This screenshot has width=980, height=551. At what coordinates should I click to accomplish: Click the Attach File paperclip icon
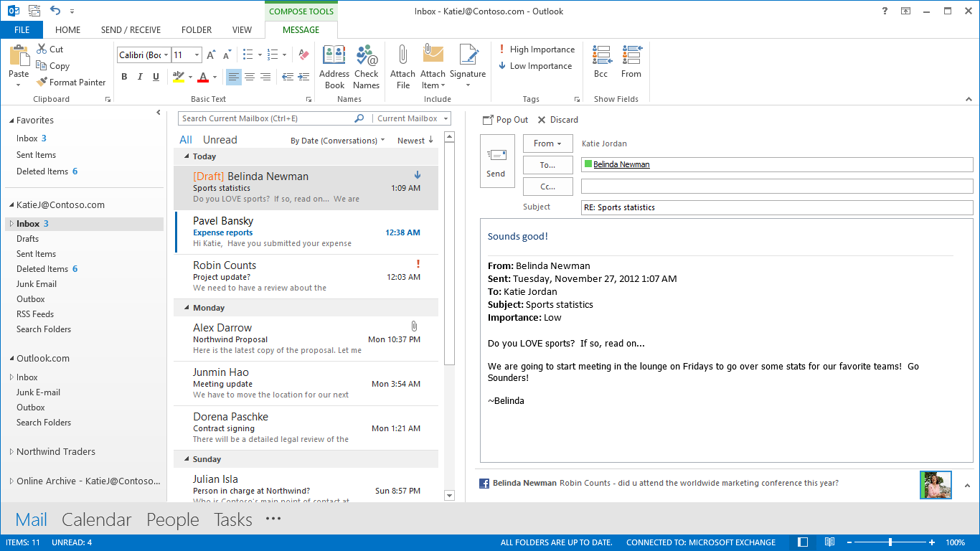point(402,56)
